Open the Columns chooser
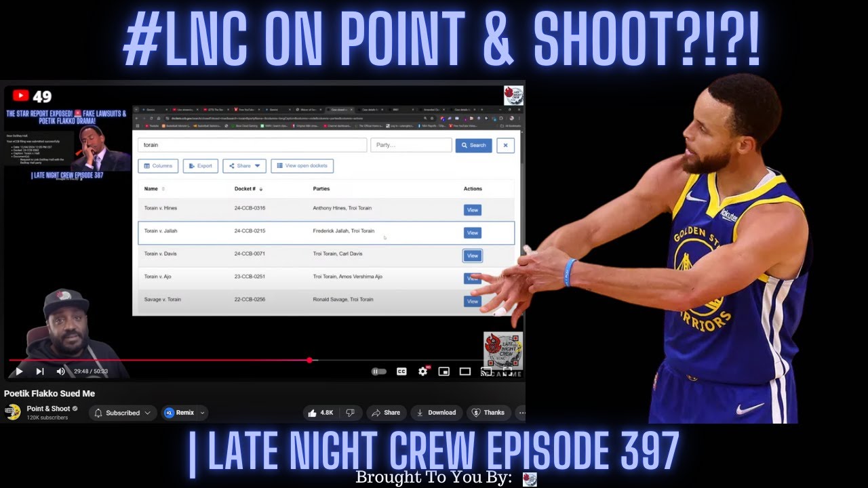This screenshot has width=868, height=488. (x=158, y=166)
